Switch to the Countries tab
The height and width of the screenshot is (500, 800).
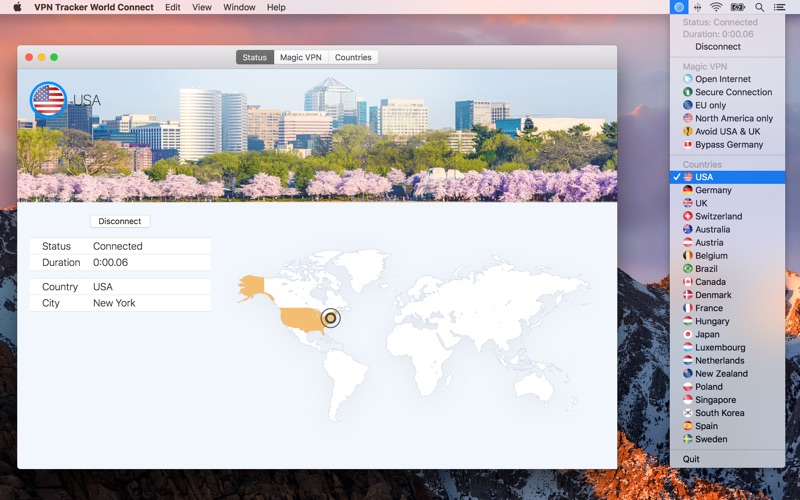353,57
